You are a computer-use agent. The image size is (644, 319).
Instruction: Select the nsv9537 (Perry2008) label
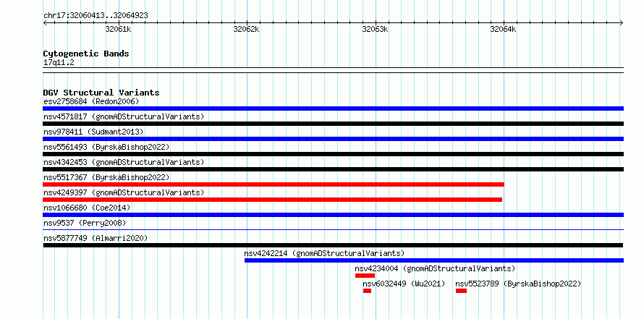click(85, 223)
